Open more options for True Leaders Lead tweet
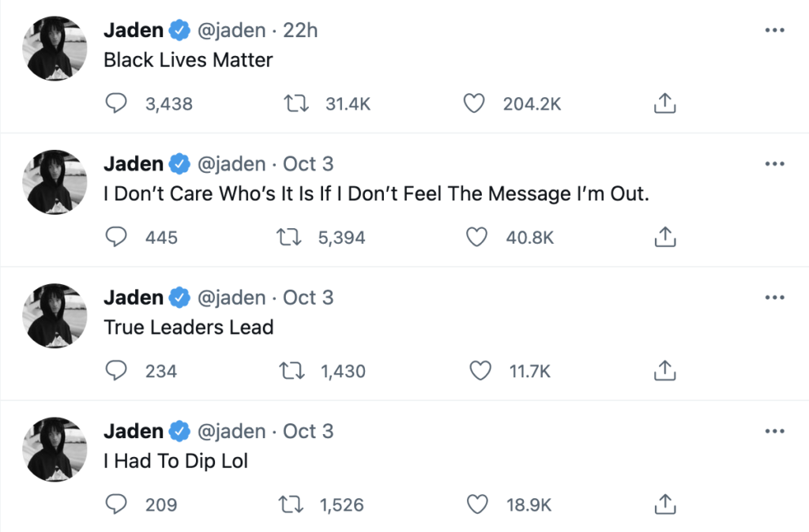Viewport: 809px width, 532px height. tap(775, 298)
